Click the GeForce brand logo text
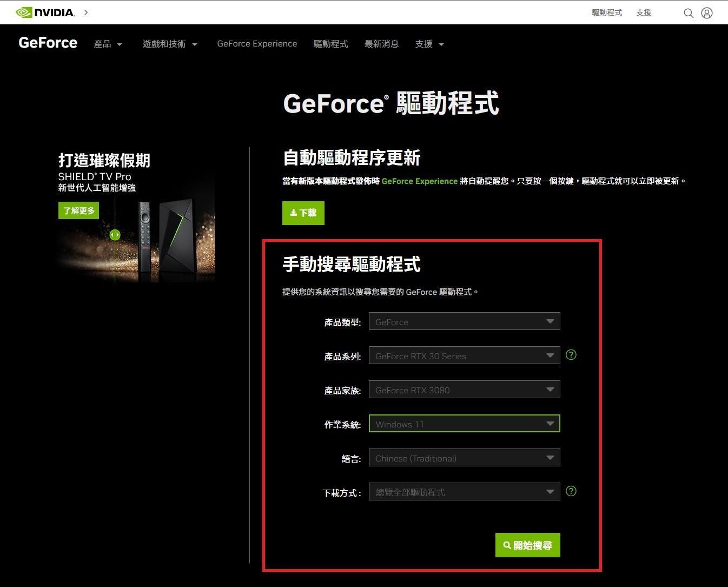 click(x=48, y=43)
